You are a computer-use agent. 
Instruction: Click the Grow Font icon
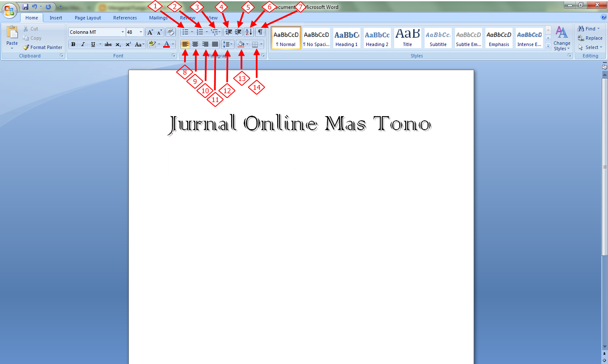[150, 32]
